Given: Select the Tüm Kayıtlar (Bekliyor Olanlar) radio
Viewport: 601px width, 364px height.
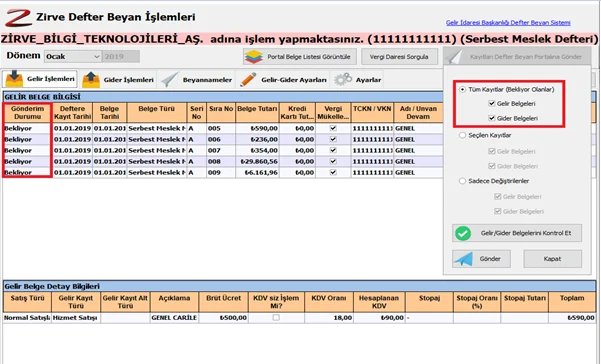Looking at the screenshot, I should (x=463, y=89).
